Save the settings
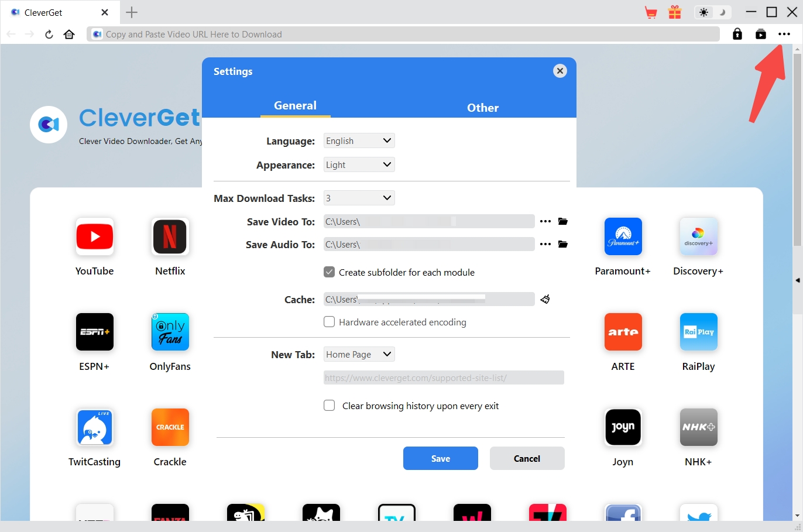 [x=441, y=458]
